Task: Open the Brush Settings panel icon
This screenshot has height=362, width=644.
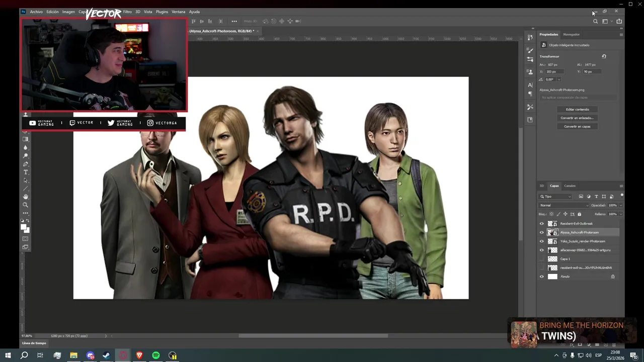Action: (x=530, y=59)
